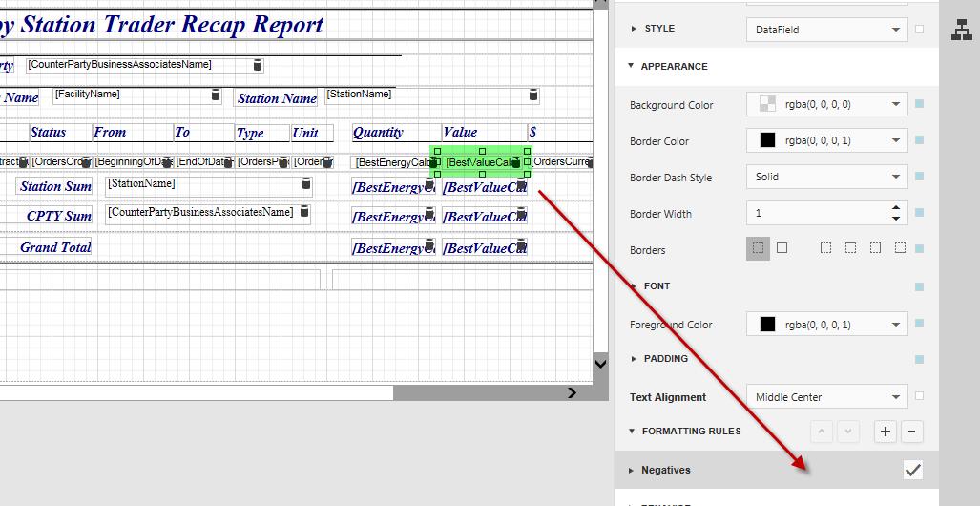Open the report explorer hierarchy icon
The width and height of the screenshot is (980, 506).
pos(961,31)
